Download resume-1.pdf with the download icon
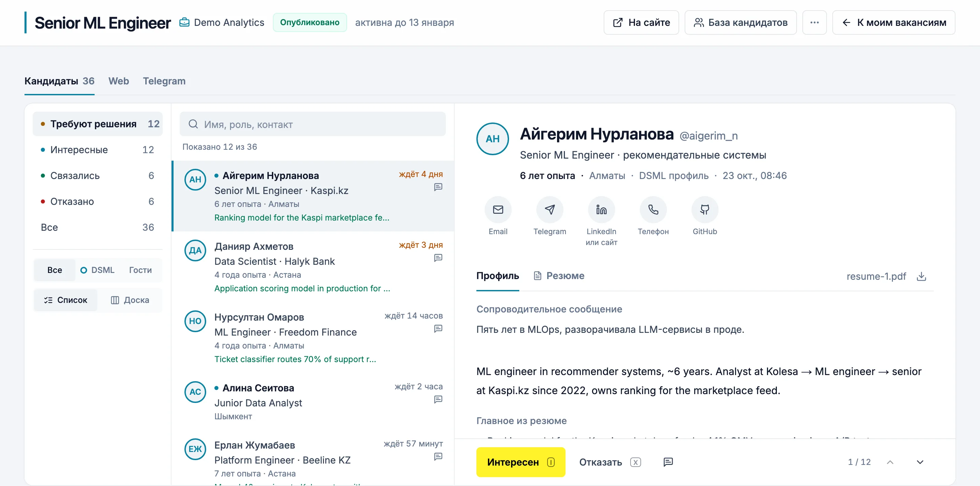Image resolution: width=980 pixels, height=486 pixels. (x=921, y=276)
